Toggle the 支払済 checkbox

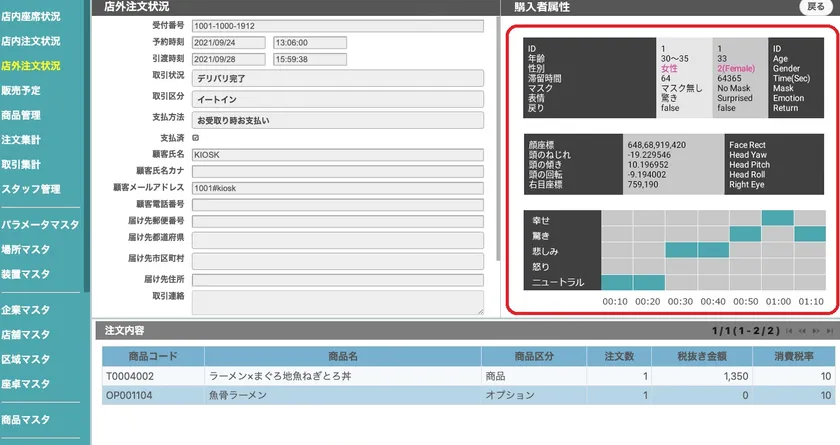click(x=196, y=138)
